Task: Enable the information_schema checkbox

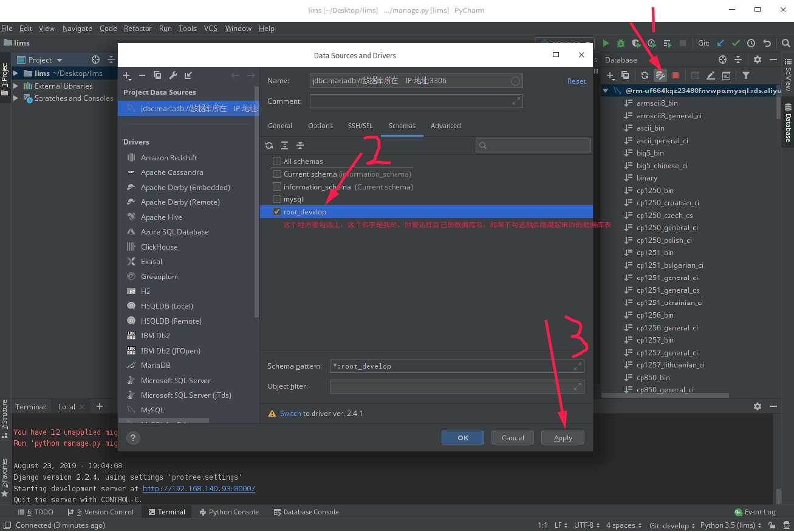Action: click(x=277, y=186)
